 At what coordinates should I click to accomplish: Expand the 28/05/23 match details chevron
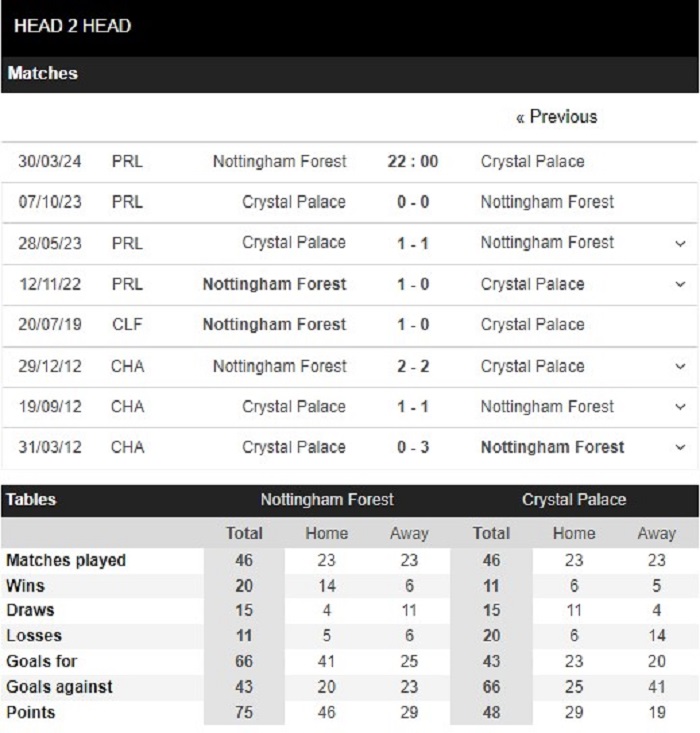[x=680, y=244]
